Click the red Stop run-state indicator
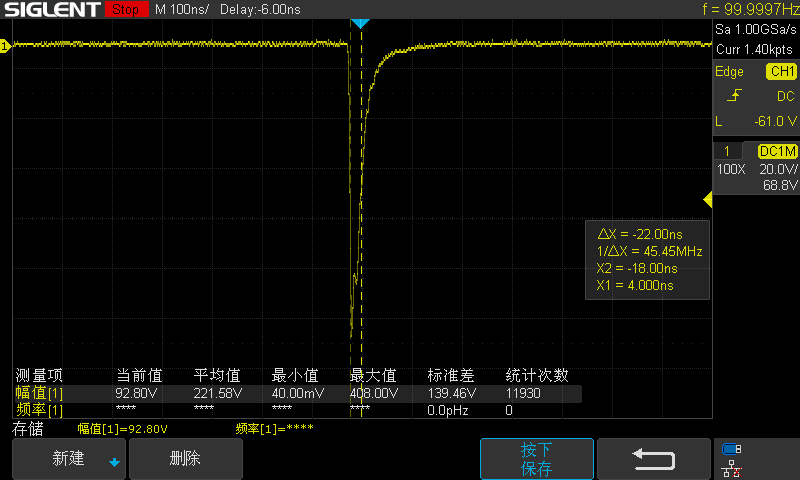 (126, 9)
